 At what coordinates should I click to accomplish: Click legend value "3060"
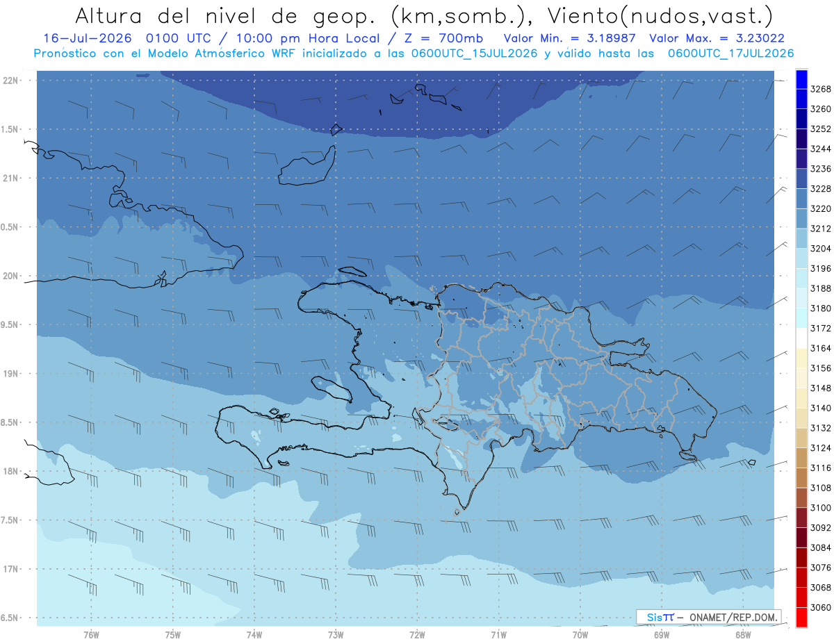coord(821,608)
